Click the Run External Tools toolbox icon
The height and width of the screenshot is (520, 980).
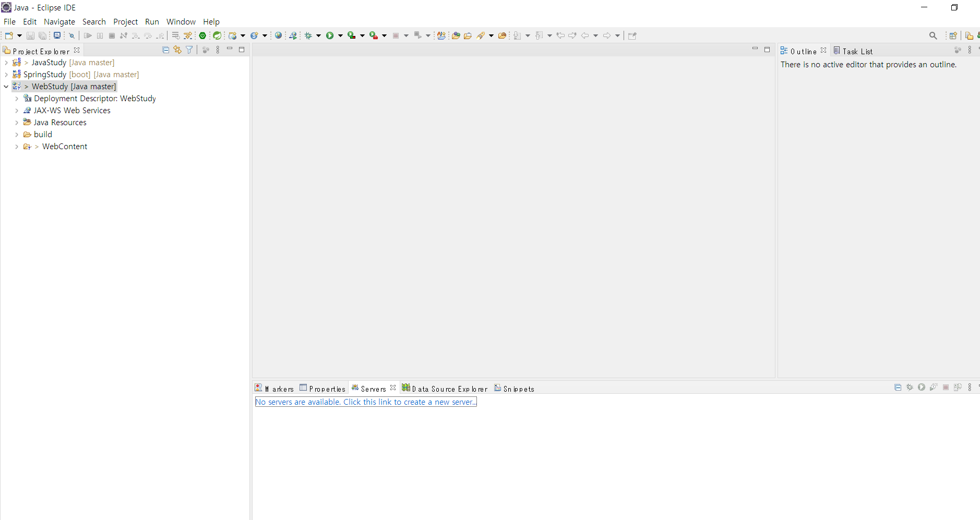tap(374, 35)
